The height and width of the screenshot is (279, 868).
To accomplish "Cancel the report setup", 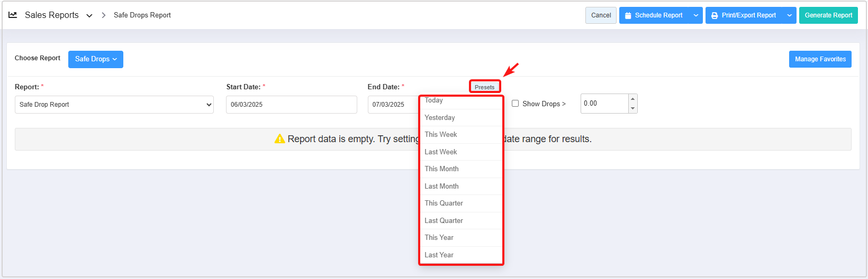I will click(x=601, y=15).
